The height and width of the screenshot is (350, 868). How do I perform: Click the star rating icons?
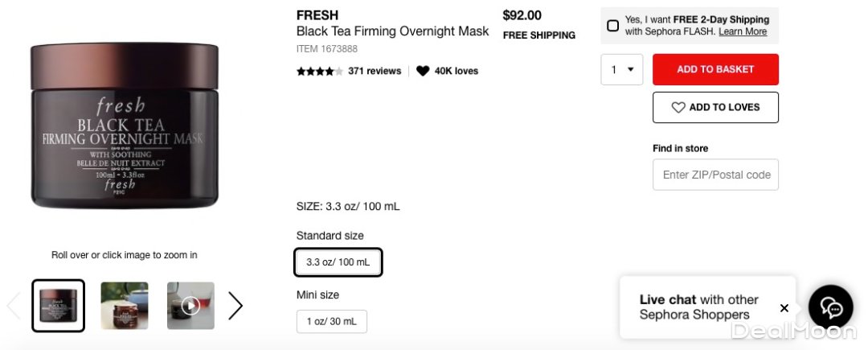(319, 71)
